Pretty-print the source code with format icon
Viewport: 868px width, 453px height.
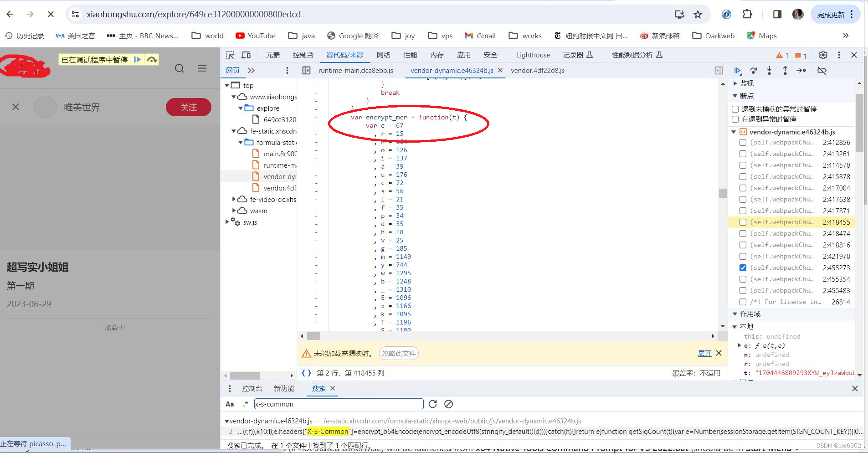307,373
